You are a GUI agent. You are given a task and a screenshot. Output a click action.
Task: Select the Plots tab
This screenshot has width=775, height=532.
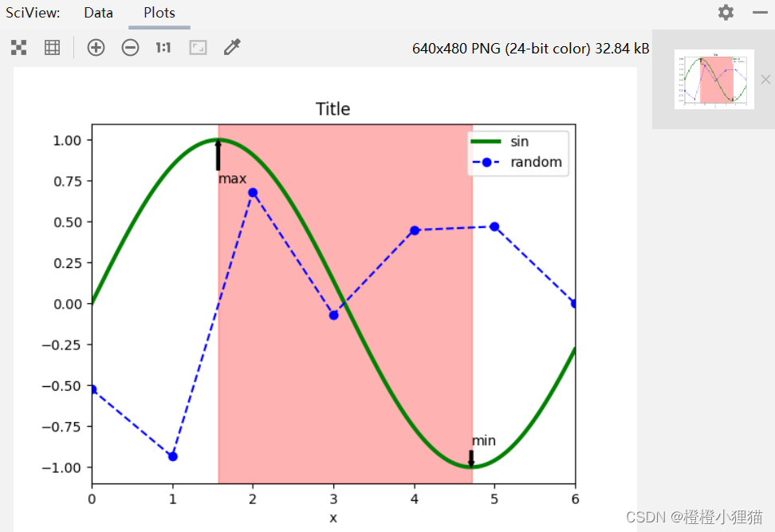coord(159,13)
